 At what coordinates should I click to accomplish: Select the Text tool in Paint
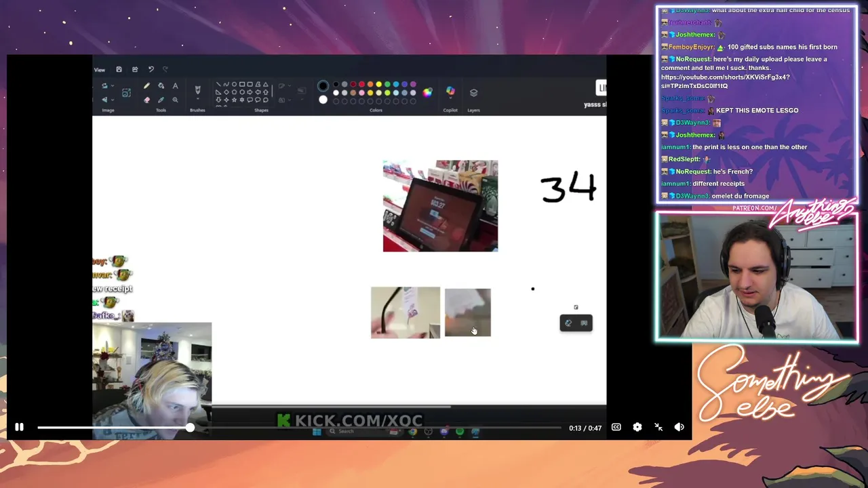pyautogui.click(x=175, y=85)
